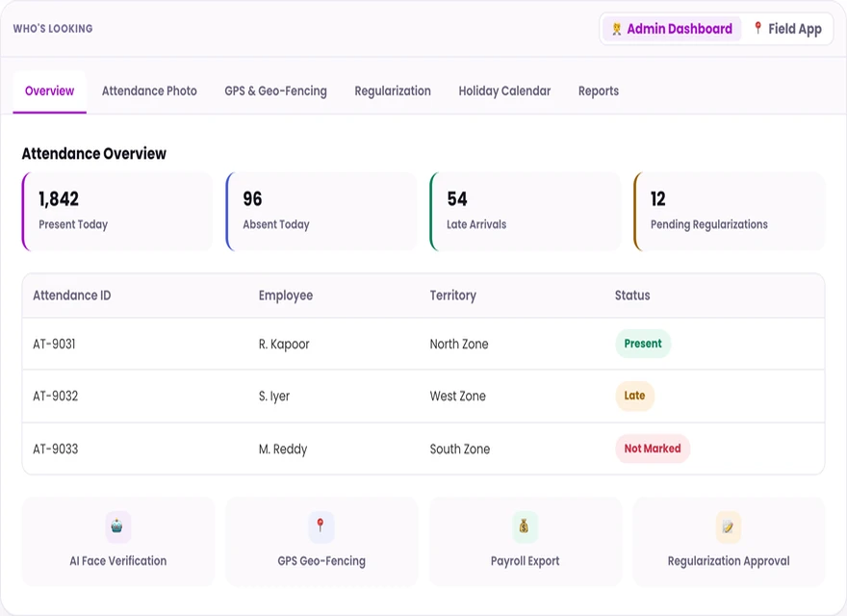Switch to the Reports tab
The width and height of the screenshot is (847, 616).
click(599, 90)
